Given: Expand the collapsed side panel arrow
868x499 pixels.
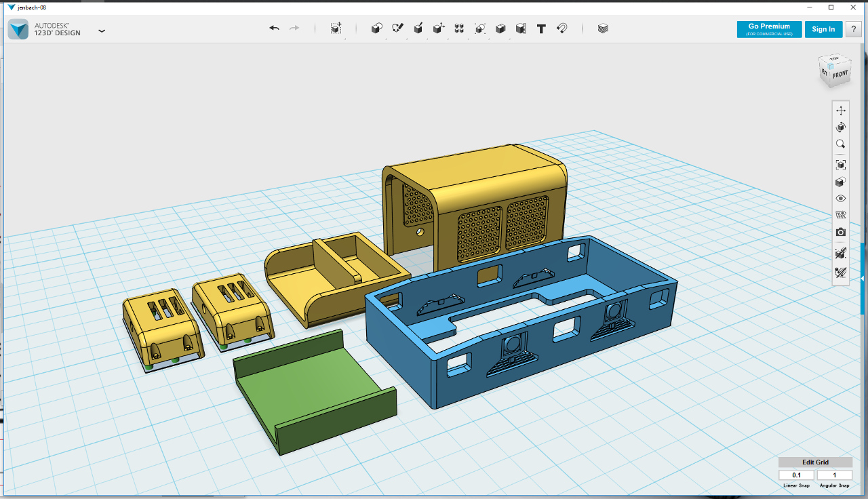Looking at the screenshot, I should pyautogui.click(x=862, y=278).
